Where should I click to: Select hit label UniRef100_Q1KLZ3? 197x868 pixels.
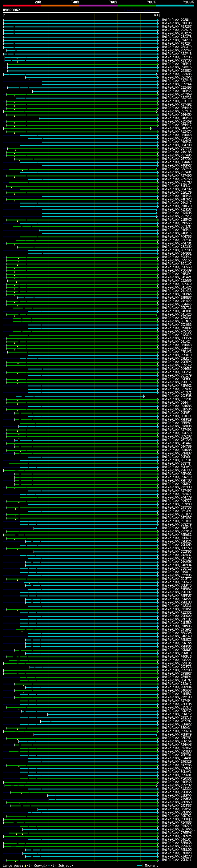pos(177,206)
